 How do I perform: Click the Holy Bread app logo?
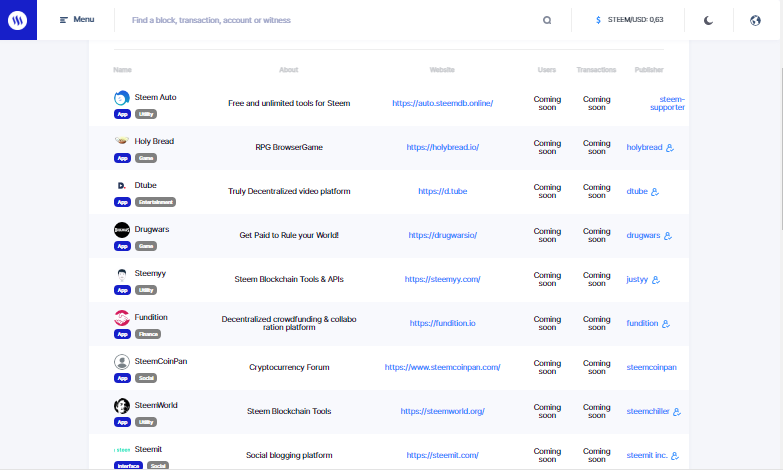[122, 141]
